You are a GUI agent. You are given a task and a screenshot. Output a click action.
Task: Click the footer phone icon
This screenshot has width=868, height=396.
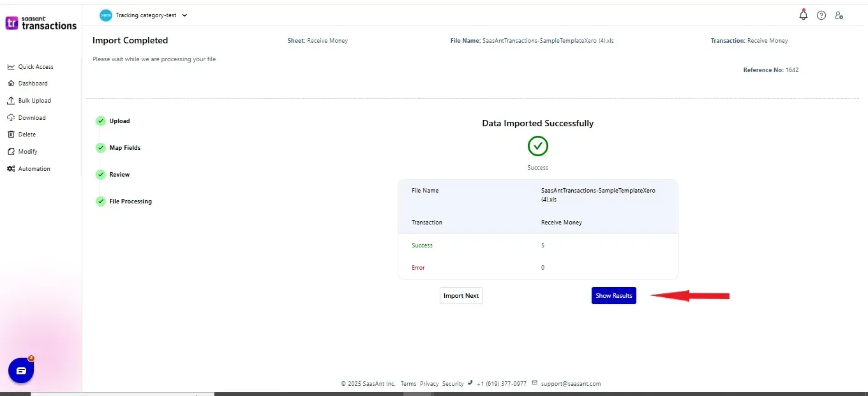tap(470, 383)
